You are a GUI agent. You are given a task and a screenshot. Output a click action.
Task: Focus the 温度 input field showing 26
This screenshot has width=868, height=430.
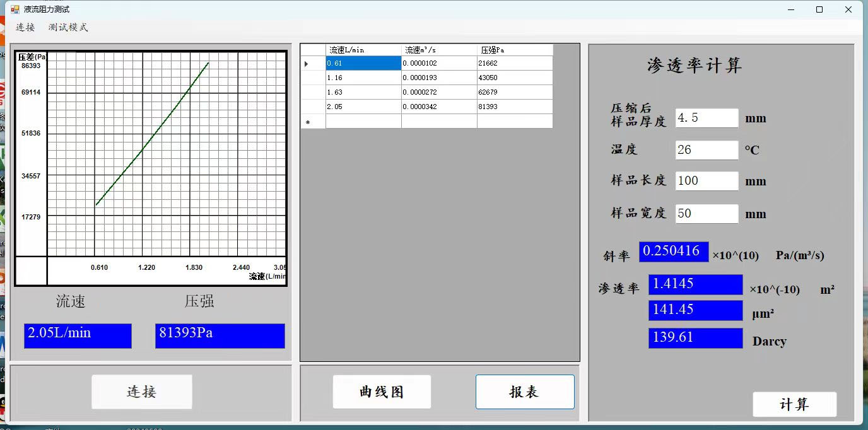tap(706, 149)
